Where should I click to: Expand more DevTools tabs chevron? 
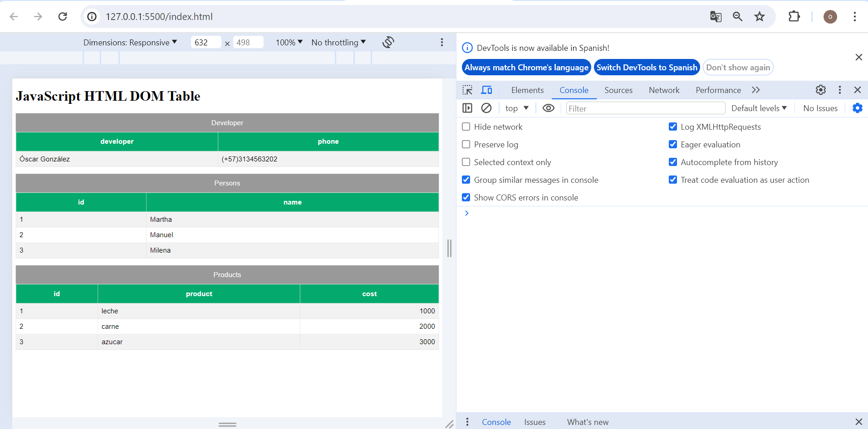(x=755, y=90)
